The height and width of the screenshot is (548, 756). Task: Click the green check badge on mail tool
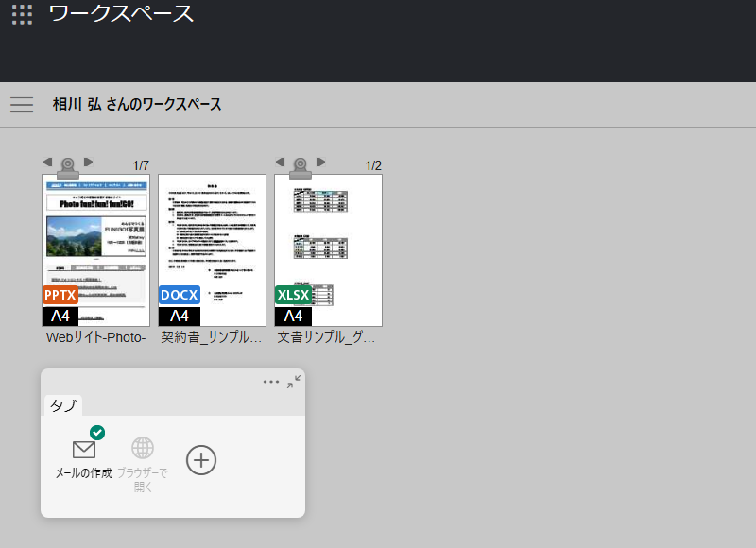[97, 433]
